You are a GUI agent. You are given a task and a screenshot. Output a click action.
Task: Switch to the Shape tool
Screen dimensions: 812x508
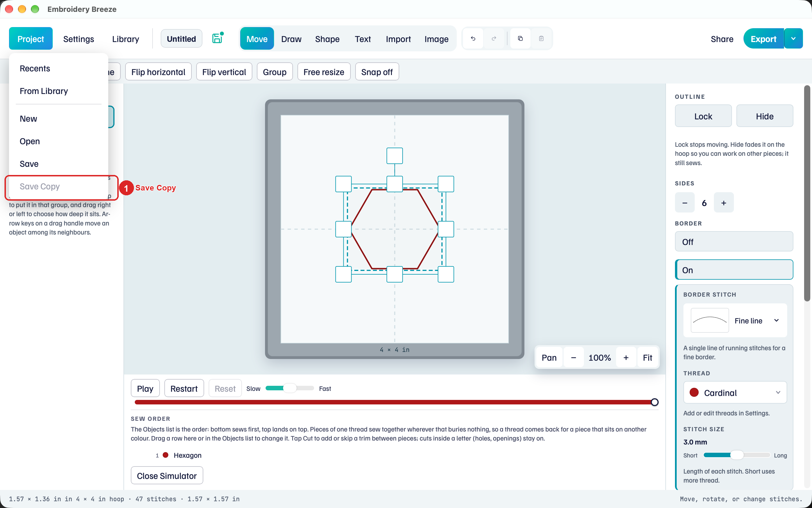pyautogui.click(x=327, y=39)
